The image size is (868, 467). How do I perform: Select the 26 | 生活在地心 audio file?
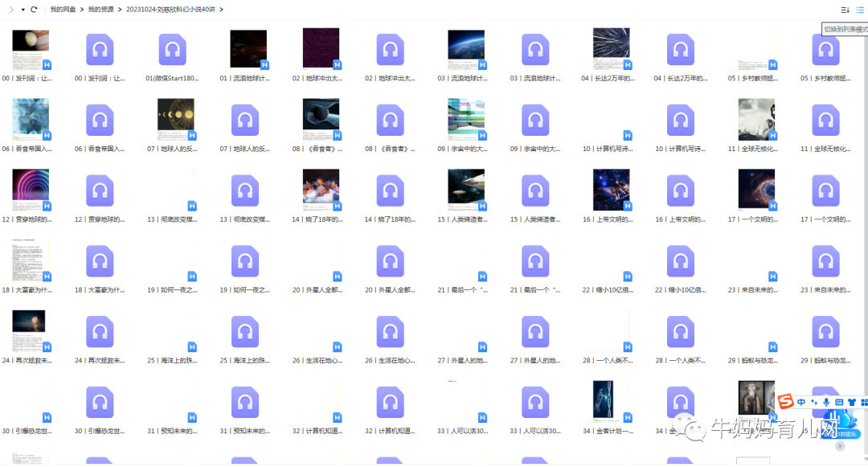click(391, 331)
